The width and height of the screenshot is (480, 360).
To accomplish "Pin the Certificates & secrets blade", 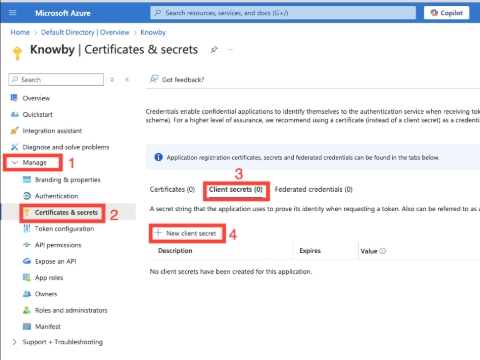I will 214,50.
